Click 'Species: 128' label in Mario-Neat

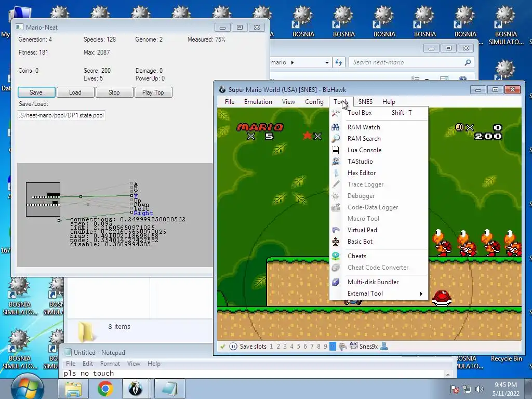[100, 39]
